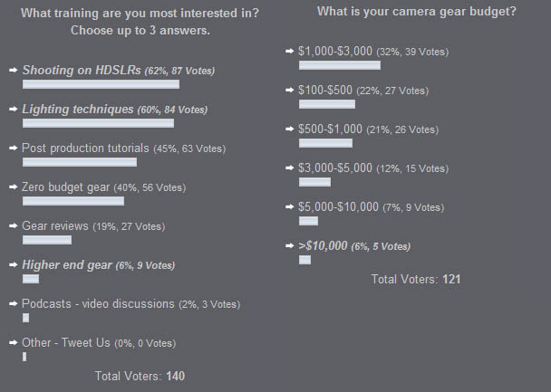The image size is (551, 392).
Task: Click the Shooting on HDSLRs result bar
Action: pyautogui.click(x=101, y=84)
